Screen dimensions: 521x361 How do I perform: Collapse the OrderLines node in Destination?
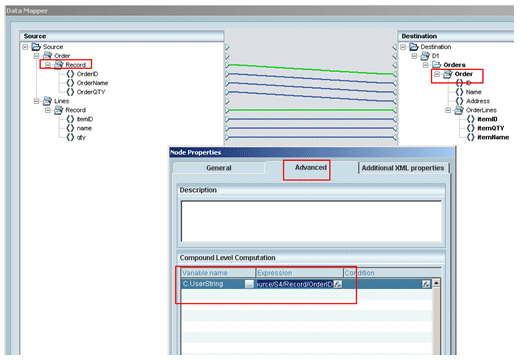448,110
